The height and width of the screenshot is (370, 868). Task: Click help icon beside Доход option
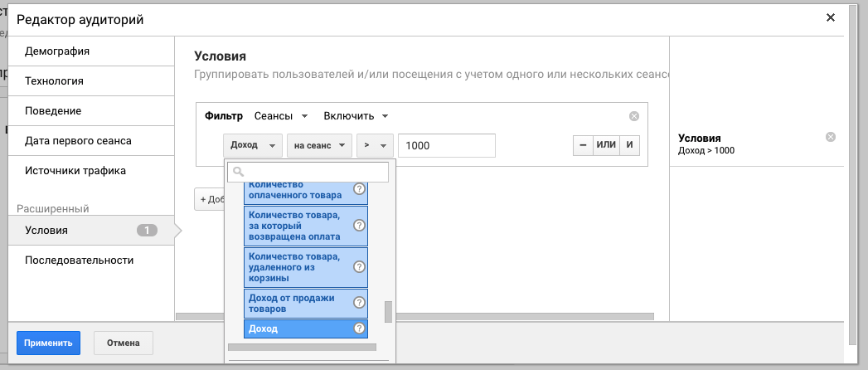[x=359, y=329]
